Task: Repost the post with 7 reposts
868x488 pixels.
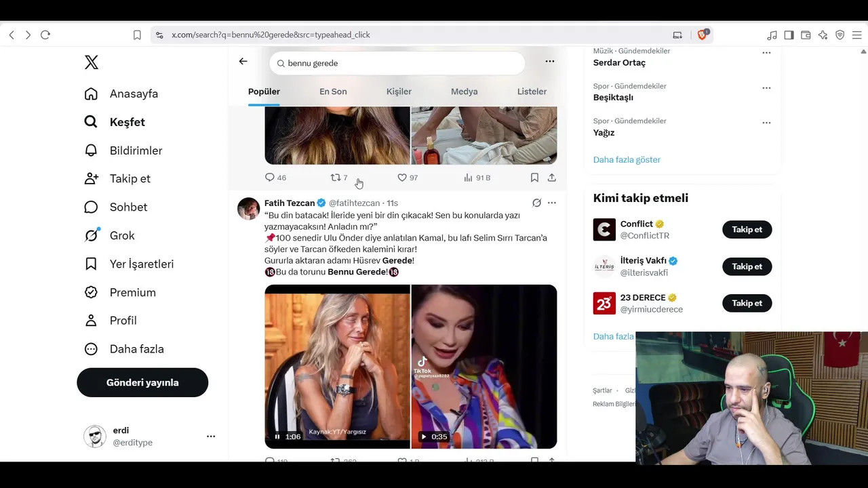Action: (339, 178)
